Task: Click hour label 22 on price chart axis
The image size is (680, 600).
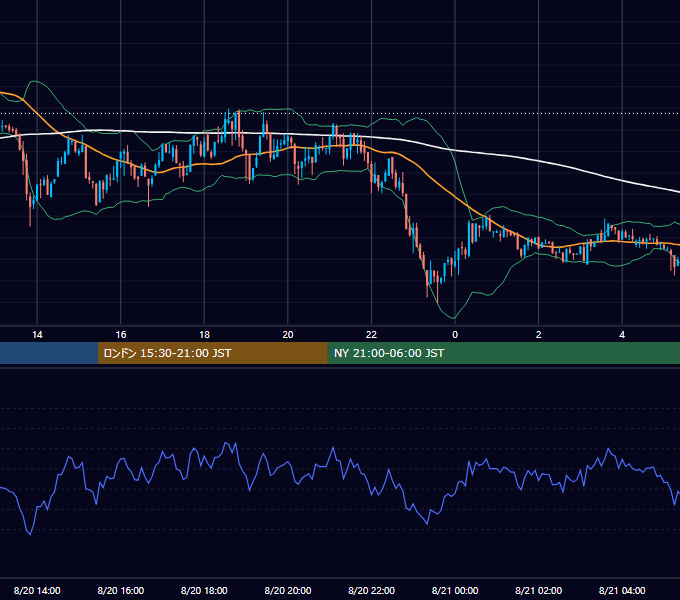Action: coord(372,335)
